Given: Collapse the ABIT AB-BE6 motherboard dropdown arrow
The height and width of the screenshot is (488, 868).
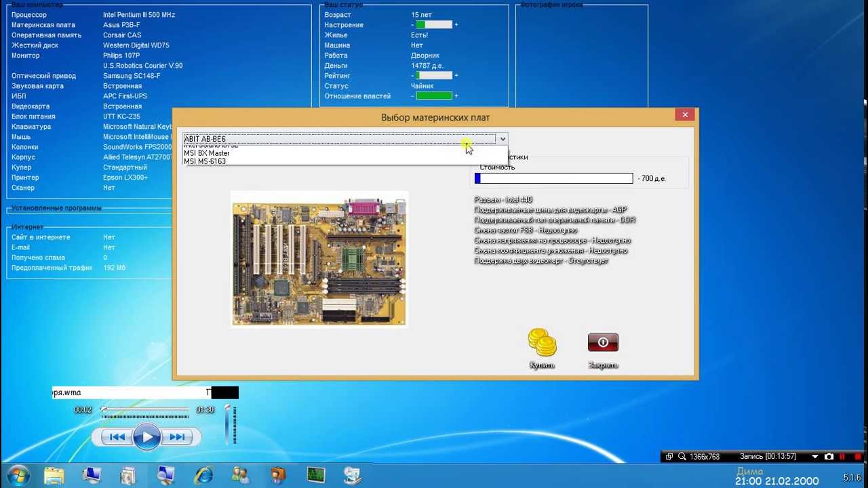Looking at the screenshot, I should click(502, 139).
